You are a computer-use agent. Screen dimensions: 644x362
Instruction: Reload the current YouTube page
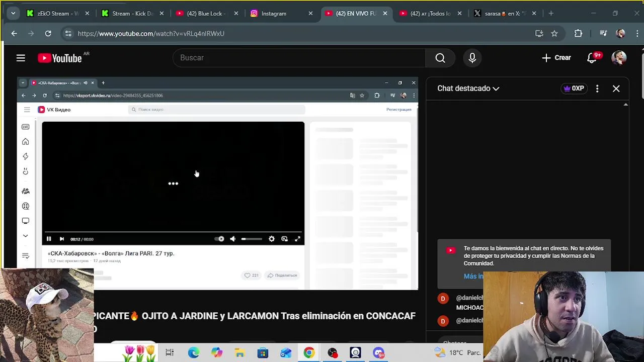tap(48, 34)
